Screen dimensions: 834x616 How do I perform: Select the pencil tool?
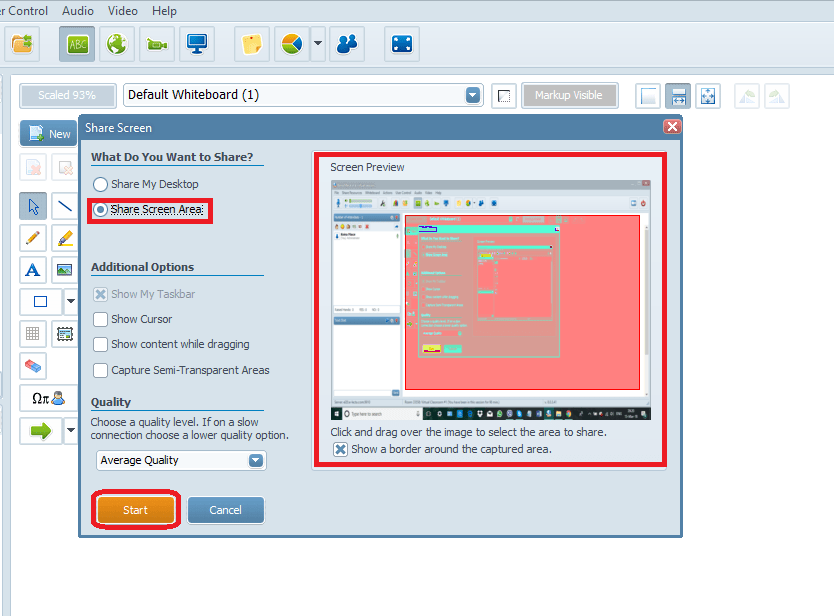click(33, 238)
